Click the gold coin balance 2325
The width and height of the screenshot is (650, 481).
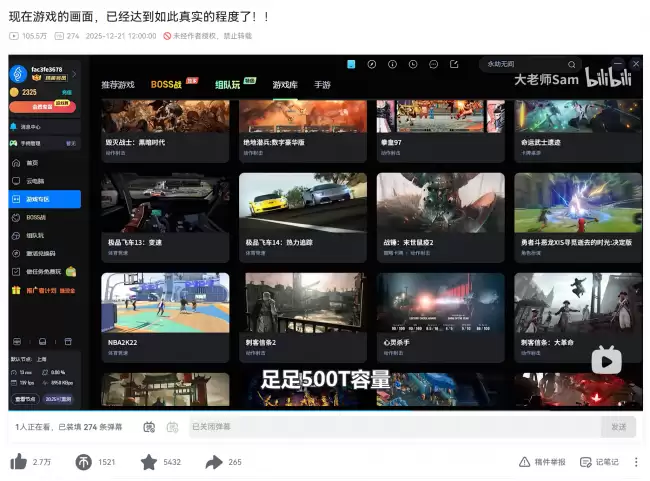tap(24, 92)
